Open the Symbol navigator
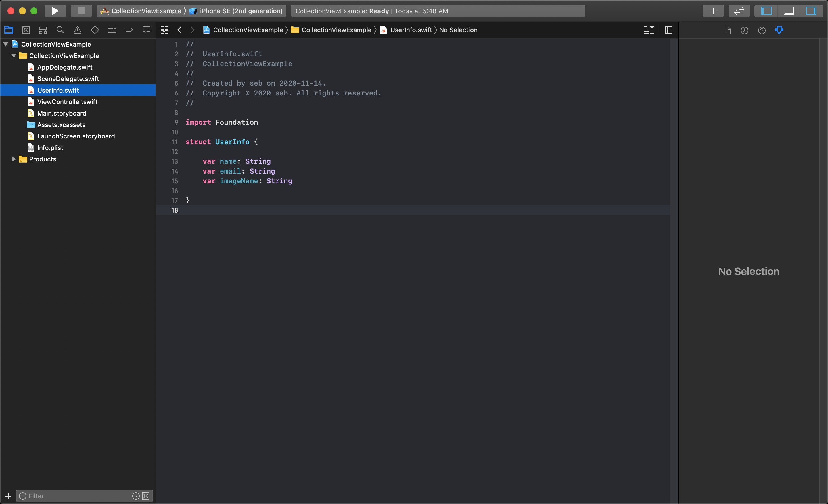This screenshot has width=828, height=504. 43,30
